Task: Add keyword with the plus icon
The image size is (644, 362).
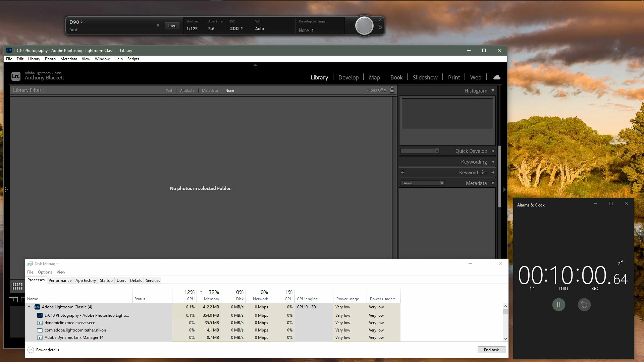Action: pos(403,172)
